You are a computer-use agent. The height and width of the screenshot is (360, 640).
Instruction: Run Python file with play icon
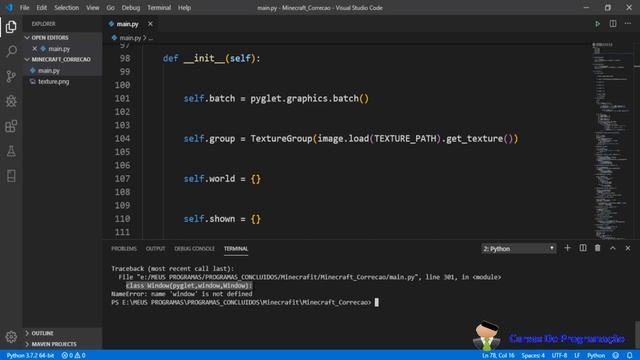598,24
